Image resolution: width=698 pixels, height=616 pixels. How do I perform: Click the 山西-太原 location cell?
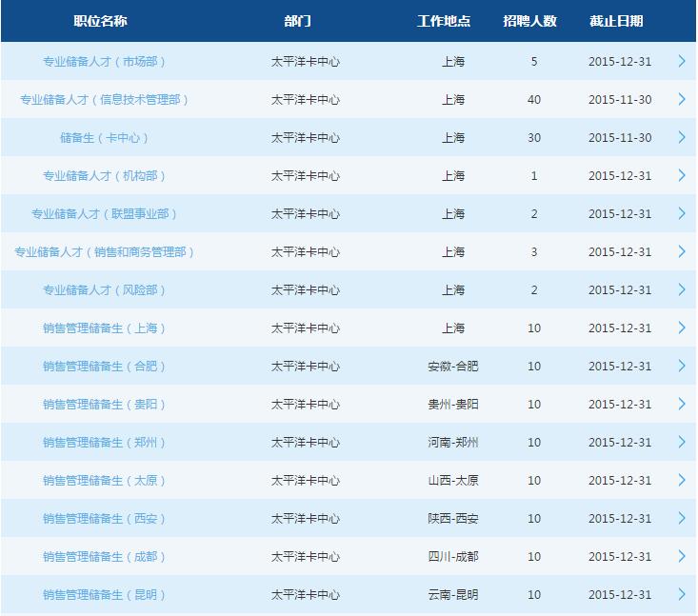coord(453,481)
